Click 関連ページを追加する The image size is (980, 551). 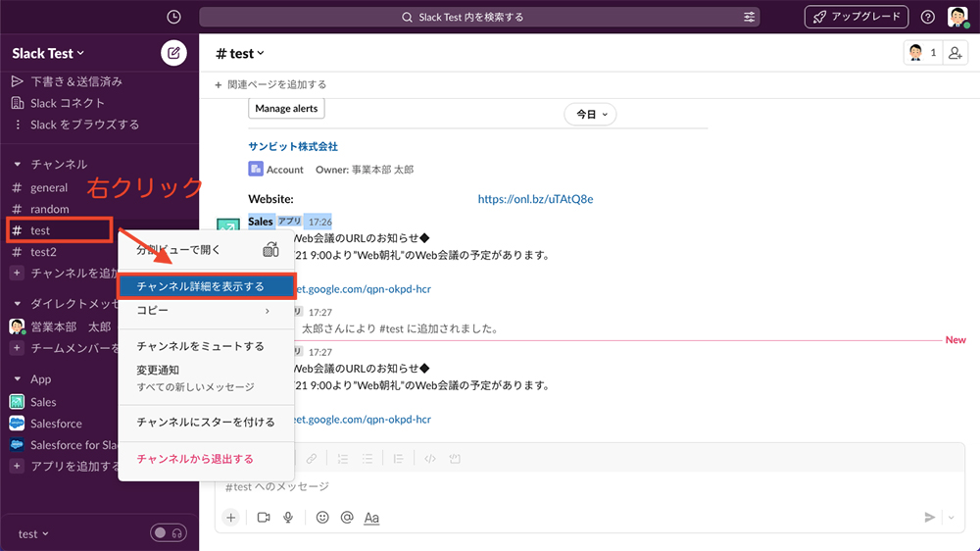click(270, 84)
